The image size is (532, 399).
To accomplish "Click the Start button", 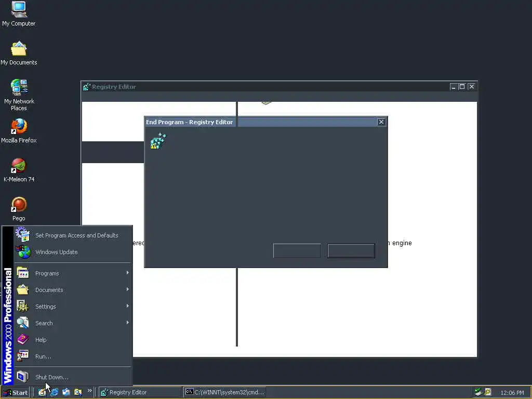I will [x=16, y=393].
